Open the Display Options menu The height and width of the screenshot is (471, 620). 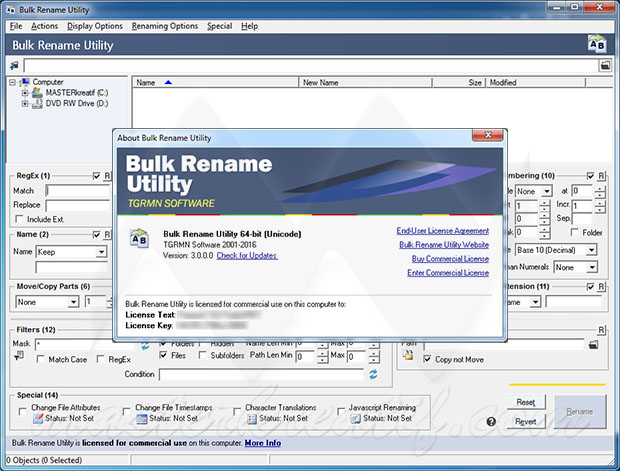click(x=95, y=26)
